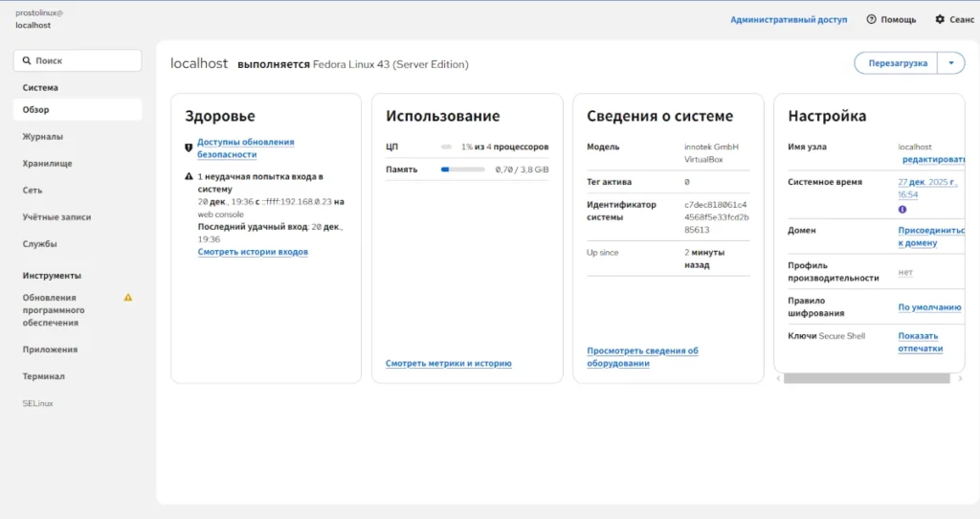
Task: Click the software updates warning icon
Action: pos(128,298)
